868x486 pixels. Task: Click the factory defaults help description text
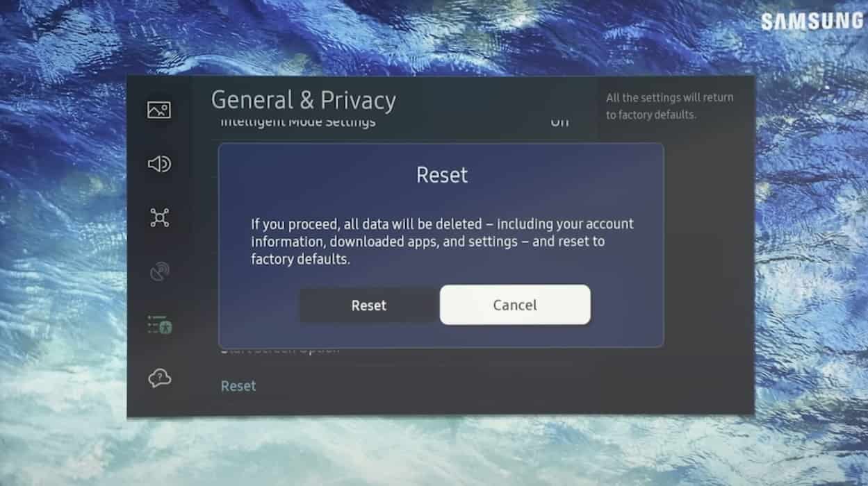coord(669,106)
